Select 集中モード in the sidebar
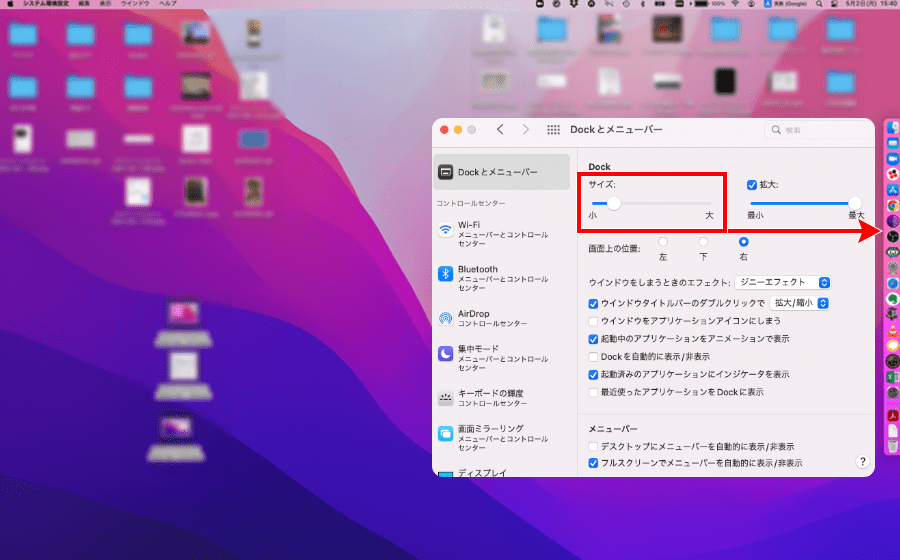Screen dimensions: 900x560 point(502,358)
